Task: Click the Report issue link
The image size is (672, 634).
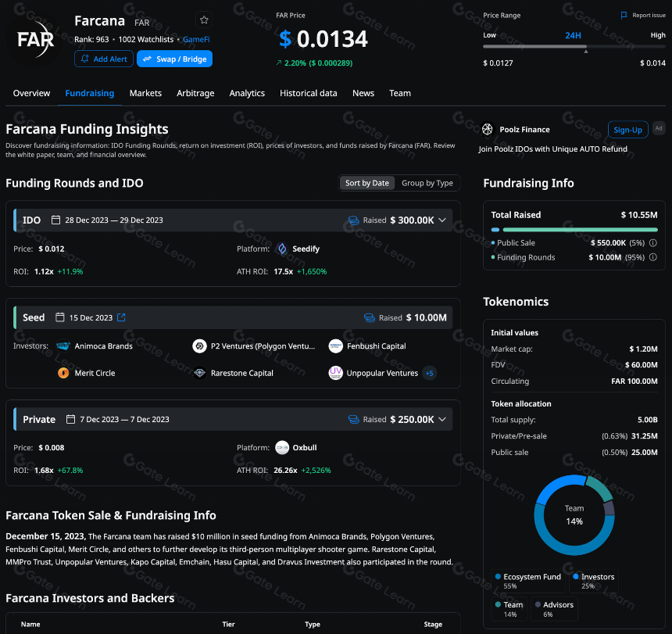Action: click(649, 16)
